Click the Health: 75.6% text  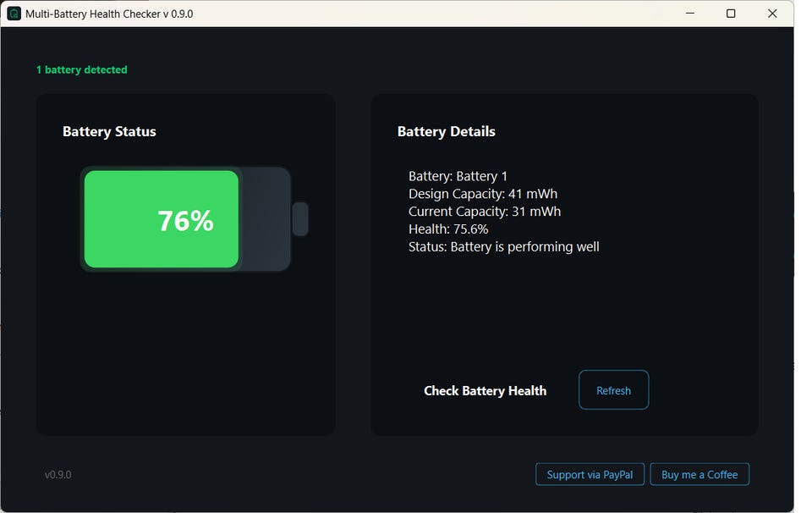[x=448, y=229]
